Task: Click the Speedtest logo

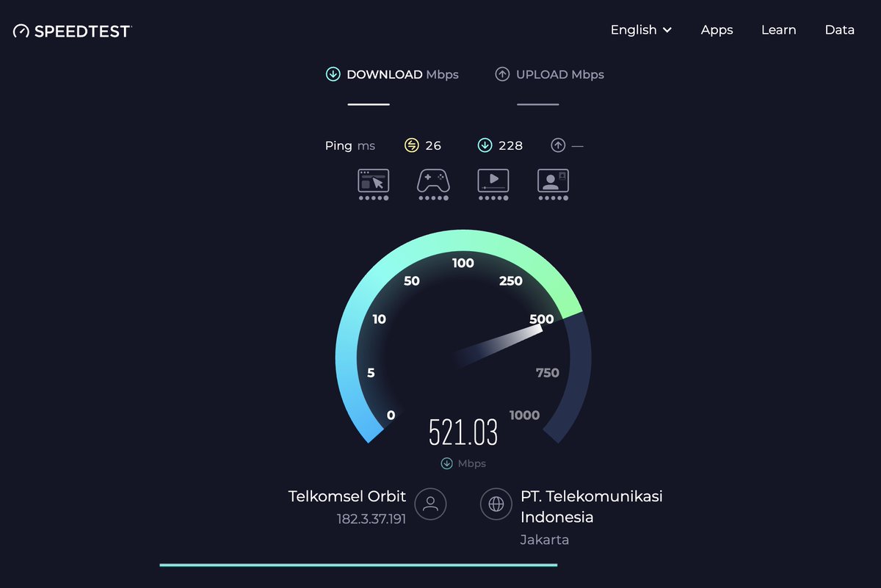Action: pyautogui.click(x=72, y=31)
